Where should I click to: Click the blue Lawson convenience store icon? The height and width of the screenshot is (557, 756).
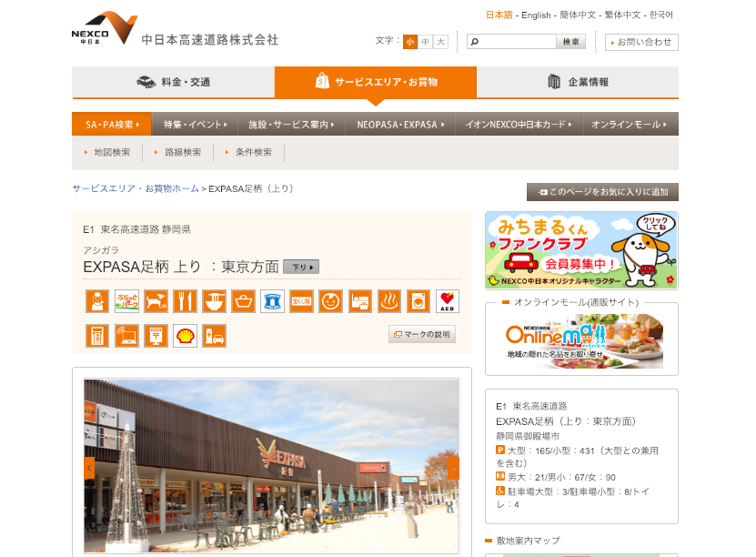tap(272, 301)
